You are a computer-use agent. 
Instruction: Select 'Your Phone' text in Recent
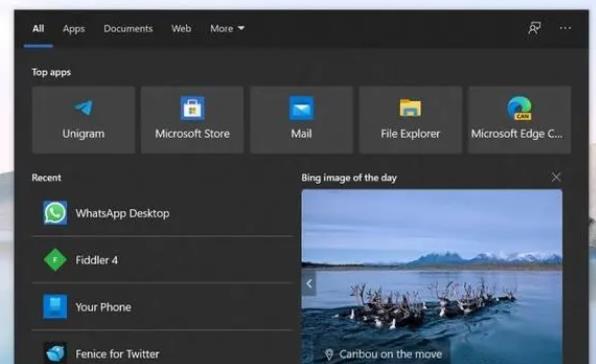pos(103,307)
